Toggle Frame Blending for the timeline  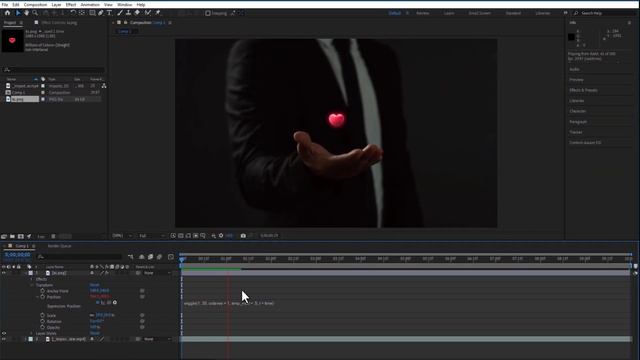(151, 257)
